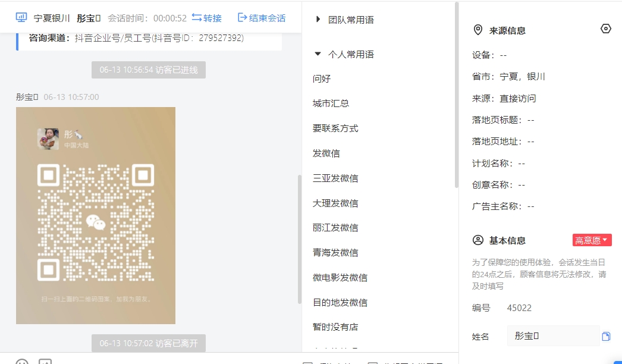Click the sender name 彤宝 above the message
Image resolution: width=622 pixels, height=364 pixels.
tap(27, 97)
